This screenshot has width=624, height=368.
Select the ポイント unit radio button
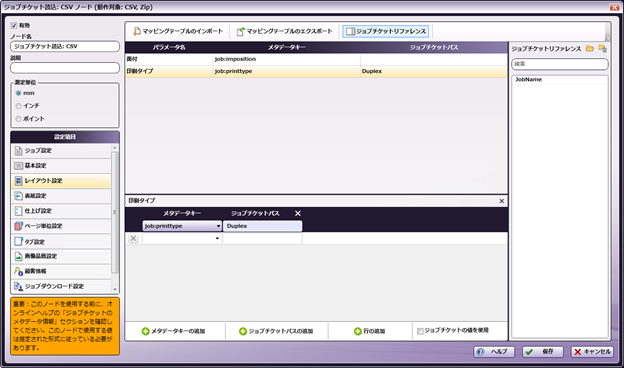point(18,119)
